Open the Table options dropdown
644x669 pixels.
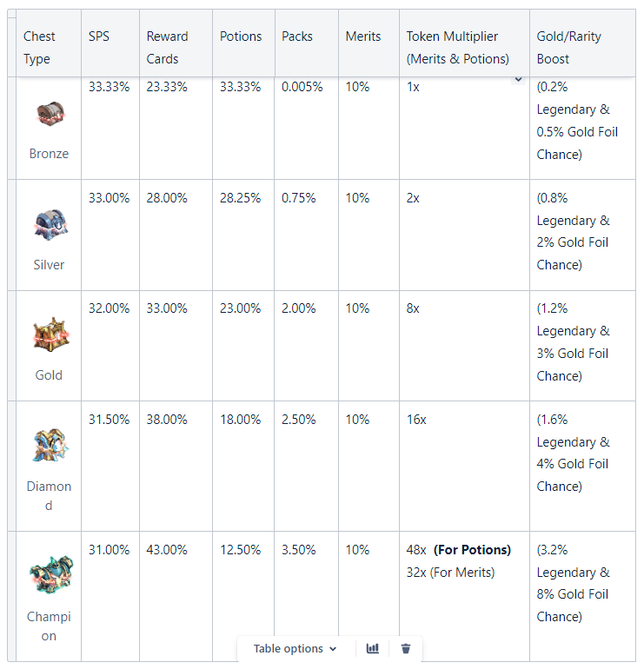point(295,648)
